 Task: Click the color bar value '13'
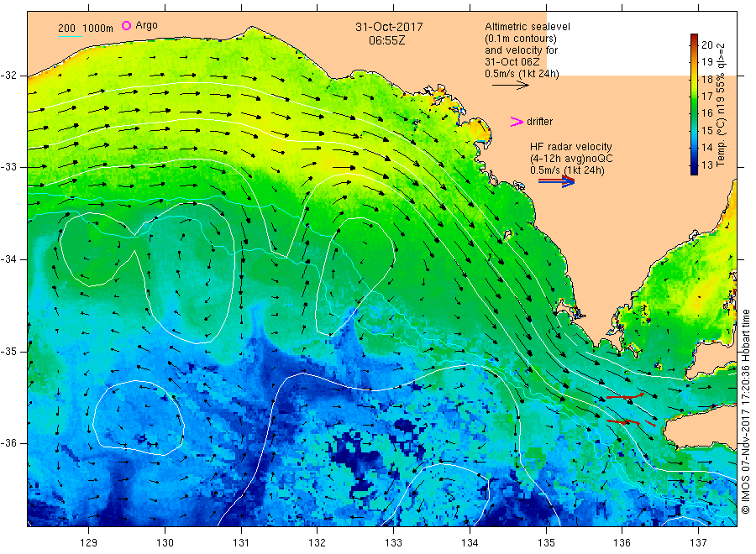(x=706, y=165)
